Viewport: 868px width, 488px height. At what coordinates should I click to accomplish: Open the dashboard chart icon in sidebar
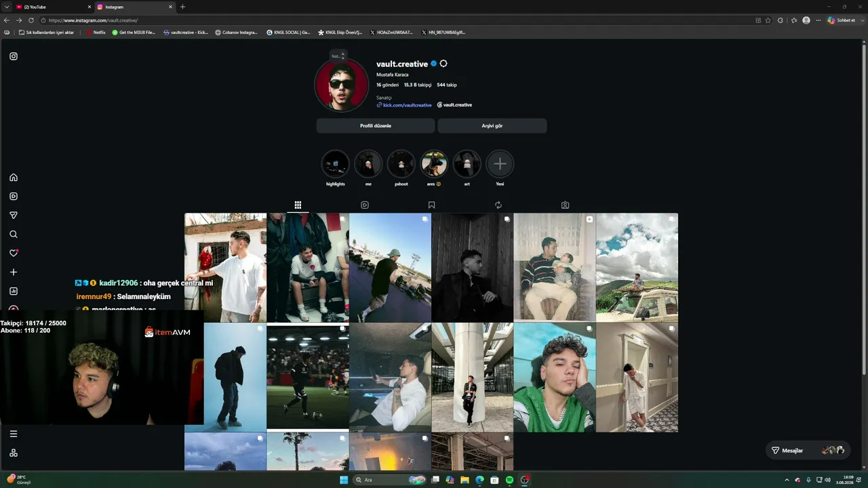click(x=14, y=291)
